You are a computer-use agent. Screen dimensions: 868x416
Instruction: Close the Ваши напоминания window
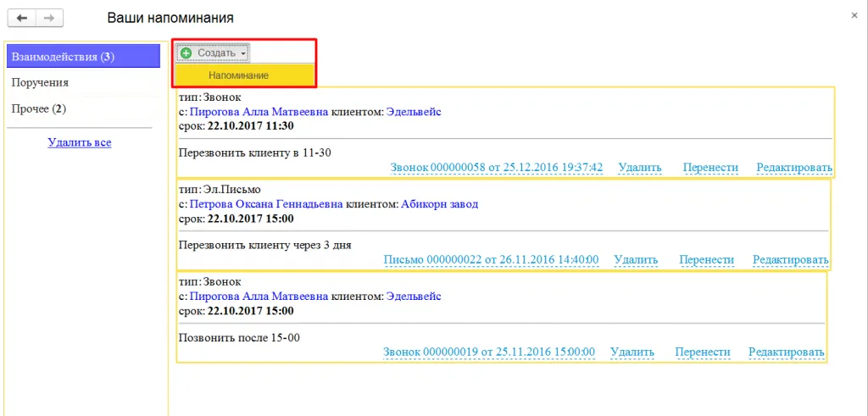[x=854, y=16]
